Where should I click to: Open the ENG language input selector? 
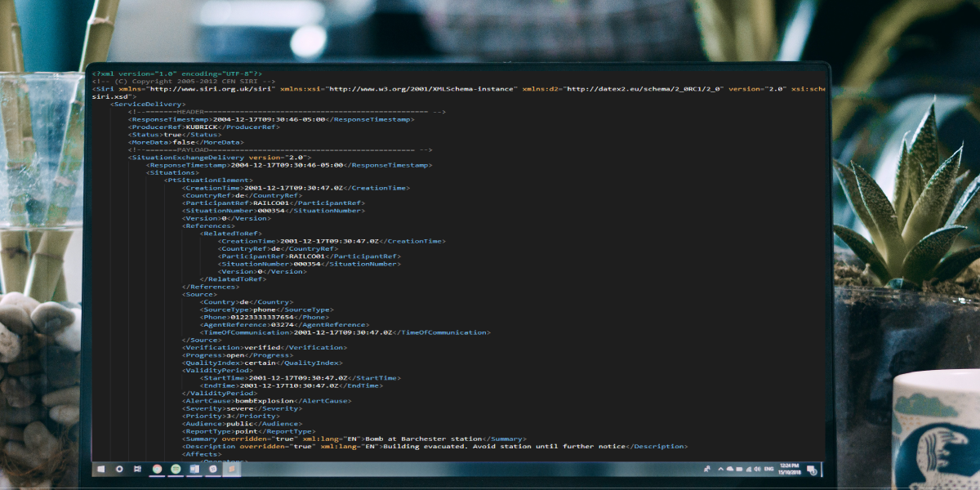[768, 470]
